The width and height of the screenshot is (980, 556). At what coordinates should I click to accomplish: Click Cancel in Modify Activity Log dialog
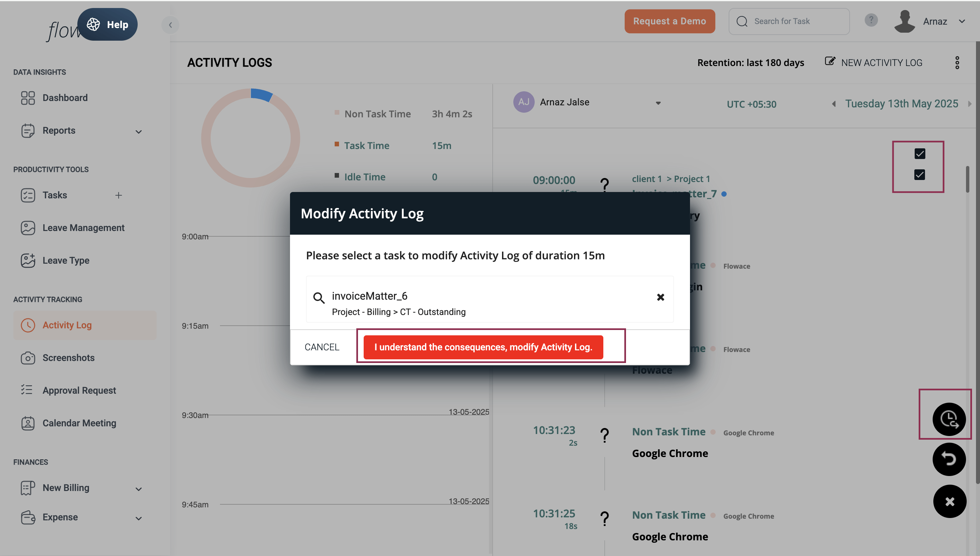(x=322, y=347)
